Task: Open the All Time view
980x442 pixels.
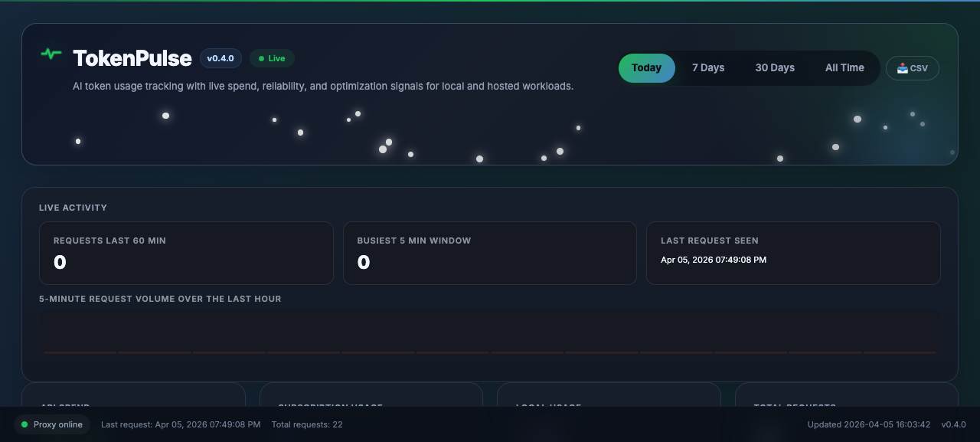Action: tap(844, 67)
